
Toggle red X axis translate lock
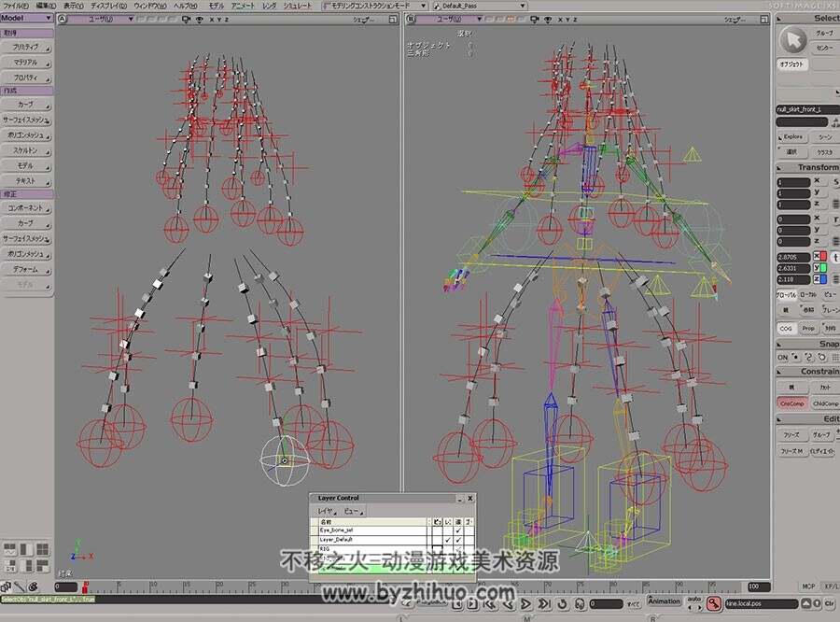point(820,256)
